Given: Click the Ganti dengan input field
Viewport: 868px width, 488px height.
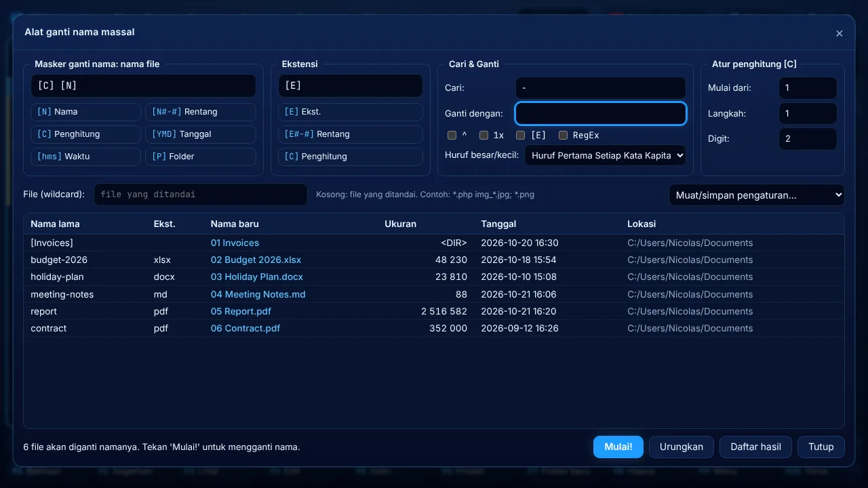Looking at the screenshot, I should tap(601, 114).
